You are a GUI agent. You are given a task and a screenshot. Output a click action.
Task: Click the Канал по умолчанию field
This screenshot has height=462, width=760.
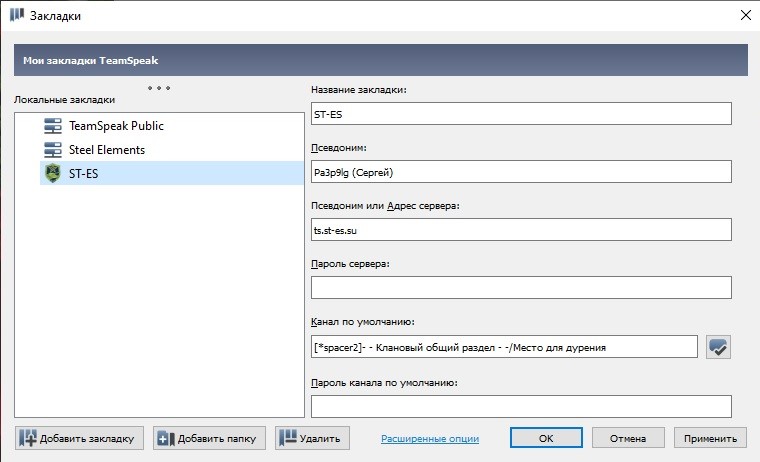[x=504, y=347]
